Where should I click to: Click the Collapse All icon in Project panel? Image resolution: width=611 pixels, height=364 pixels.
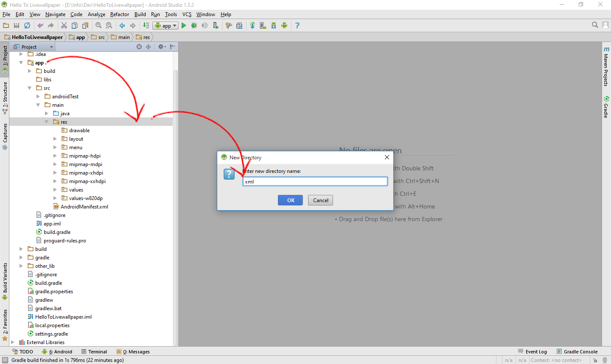[148, 47]
